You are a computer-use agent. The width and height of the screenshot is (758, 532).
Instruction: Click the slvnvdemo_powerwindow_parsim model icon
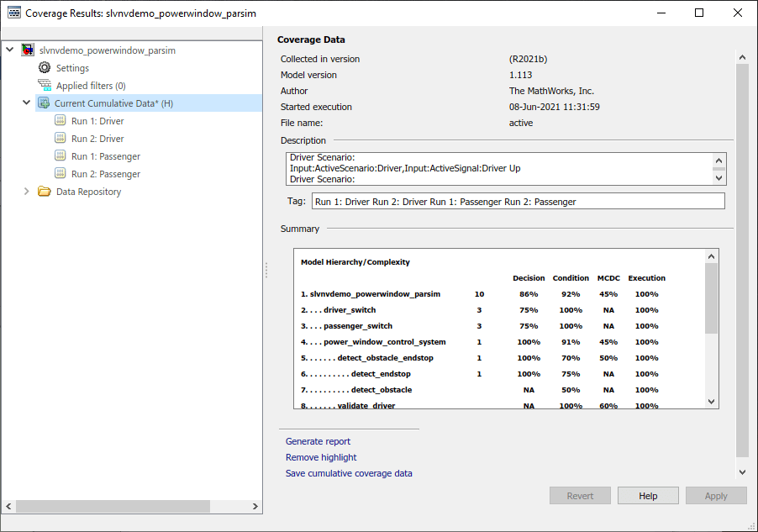pos(28,50)
